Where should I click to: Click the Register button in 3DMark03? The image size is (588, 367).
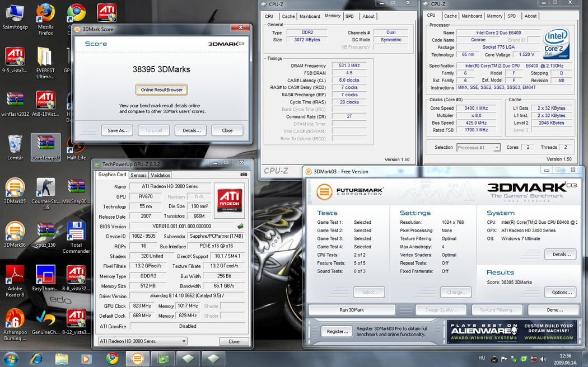pos(337,331)
